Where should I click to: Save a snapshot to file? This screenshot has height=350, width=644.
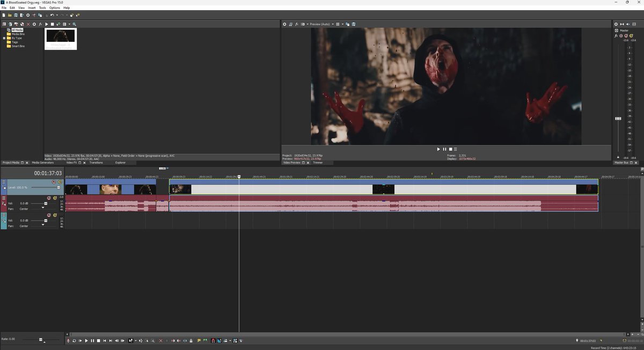[x=353, y=24]
